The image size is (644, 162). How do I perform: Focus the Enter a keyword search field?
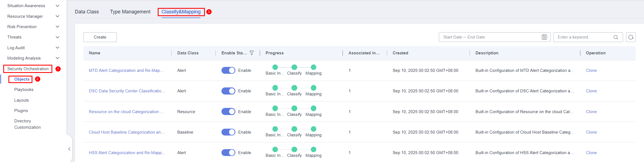[583, 37]
